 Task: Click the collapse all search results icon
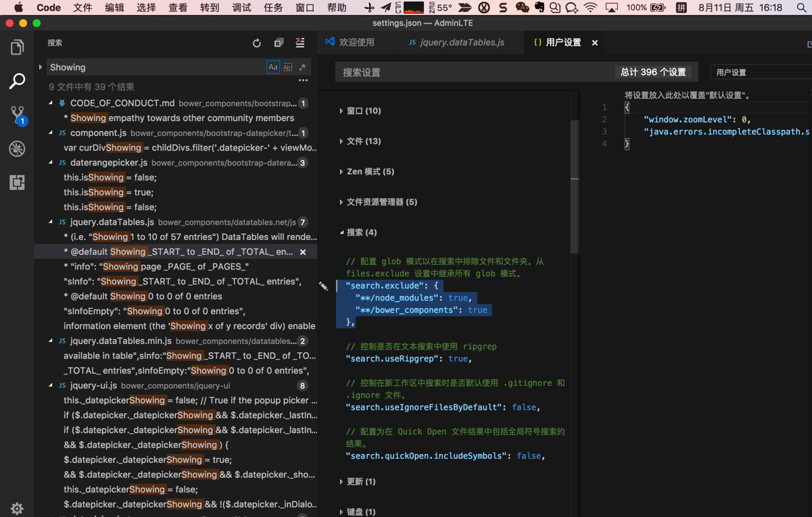pos(279,43)
